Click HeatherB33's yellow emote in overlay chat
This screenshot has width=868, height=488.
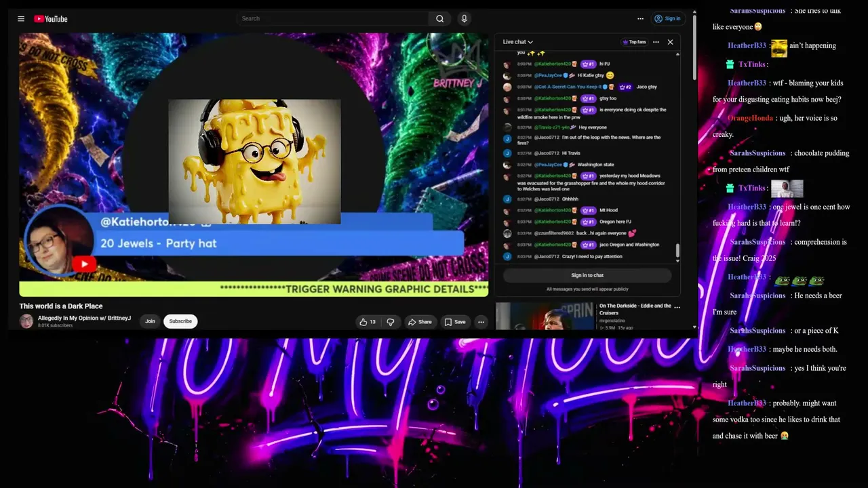click(779, 47)
